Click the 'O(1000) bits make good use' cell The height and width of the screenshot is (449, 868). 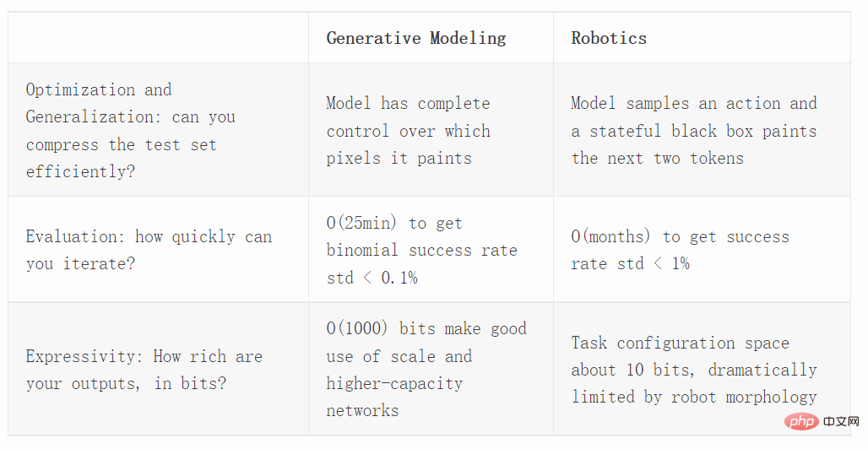pos(431,370)
